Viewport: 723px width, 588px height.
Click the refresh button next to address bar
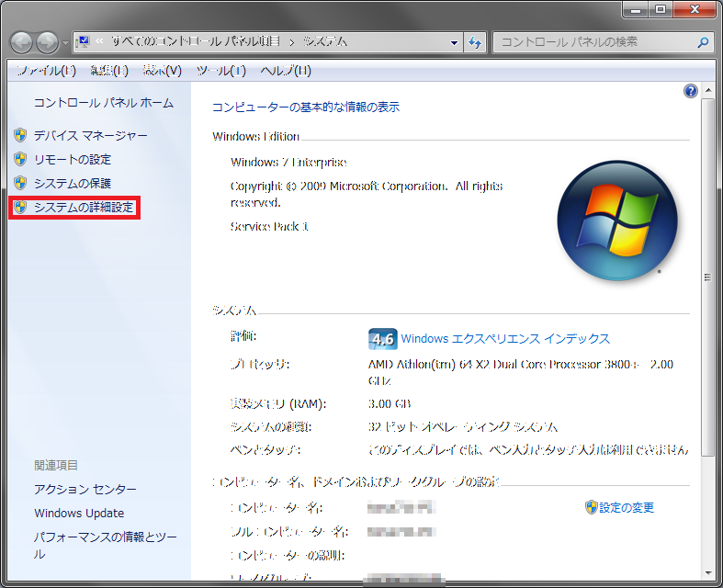(475, 43)
